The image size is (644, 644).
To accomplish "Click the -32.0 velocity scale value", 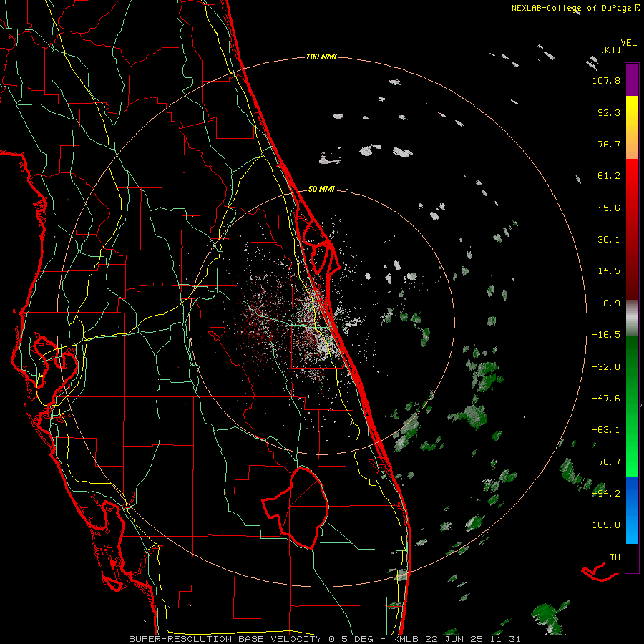I will coord(606,367).
